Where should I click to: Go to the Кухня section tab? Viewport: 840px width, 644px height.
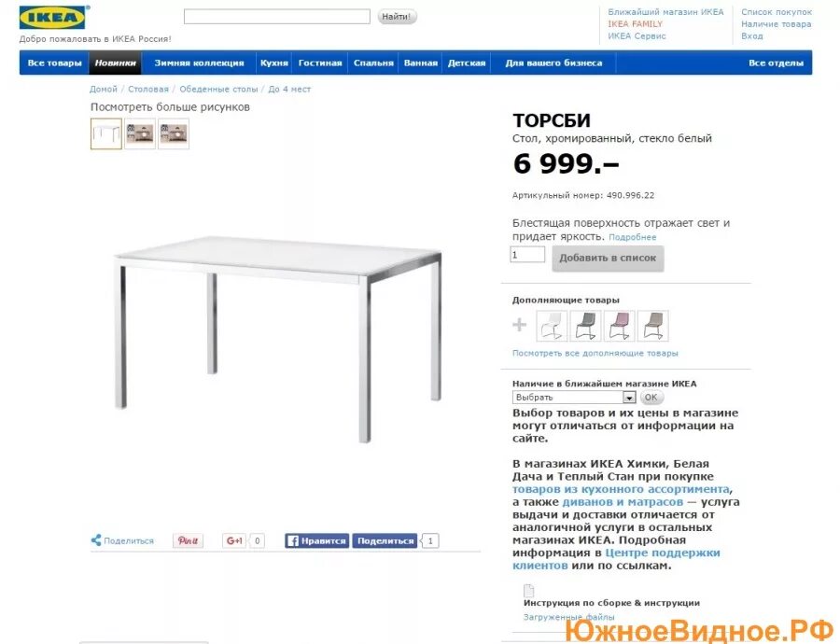tap(273, 63)
